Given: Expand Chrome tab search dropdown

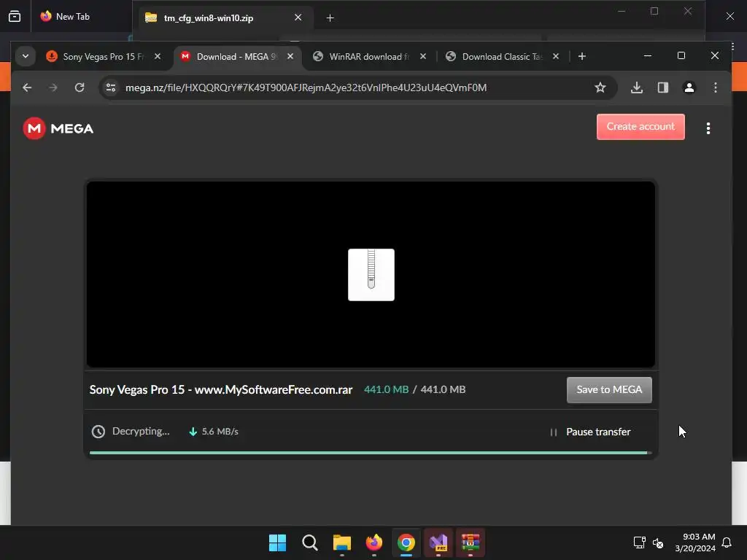Looking at the screenshot, I should tap(26, 56).
